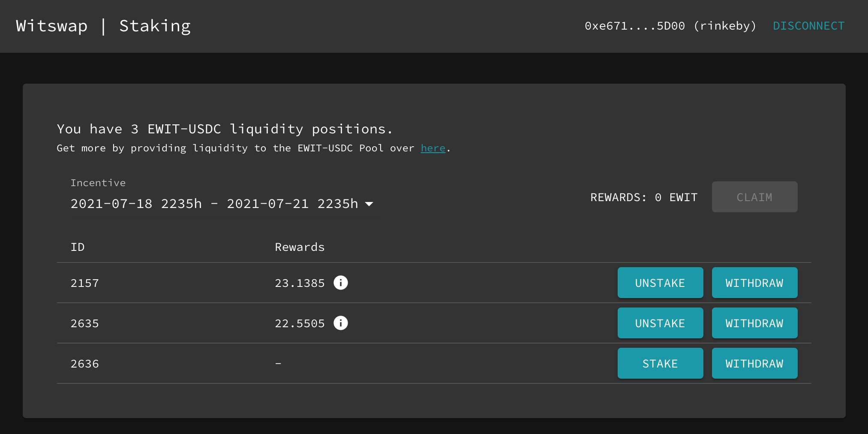Unstake position 2635
This screenshot has width=868, height=434.
660,323
